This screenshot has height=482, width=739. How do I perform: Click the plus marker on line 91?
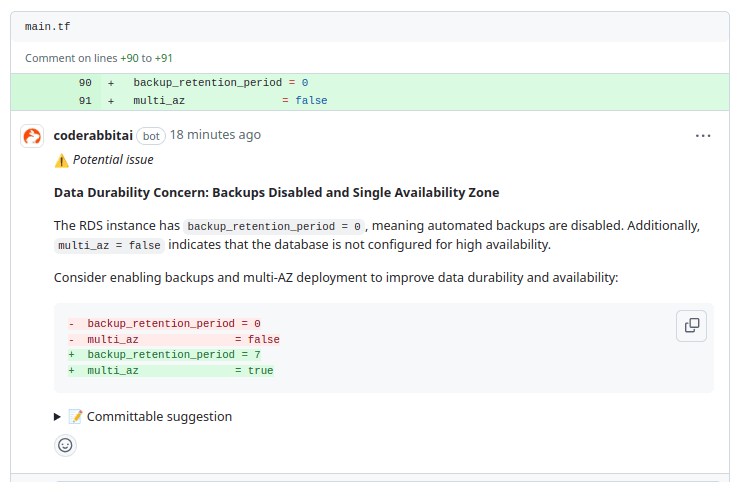(111, 100)
